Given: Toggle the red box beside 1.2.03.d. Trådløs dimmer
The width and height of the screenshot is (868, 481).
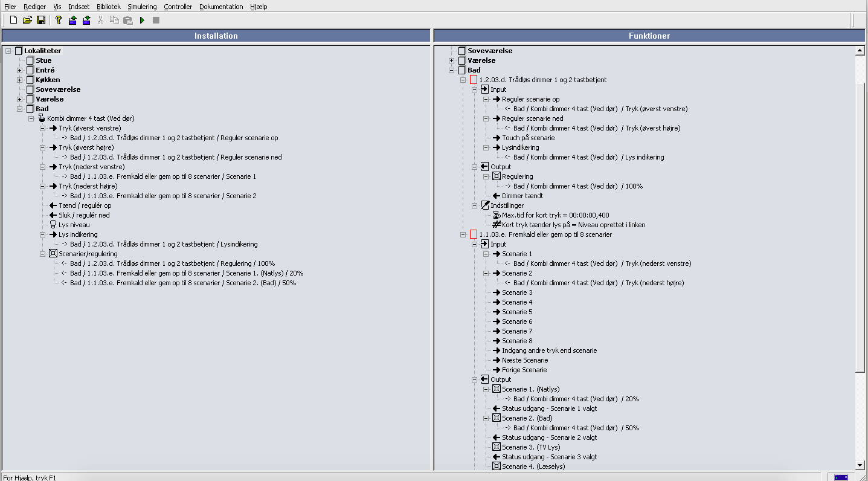Looking at the screenshot, I should click(x=474, y=80).
